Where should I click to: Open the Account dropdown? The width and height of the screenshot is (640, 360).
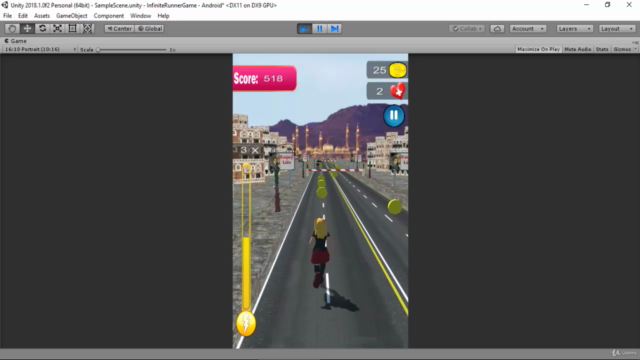click(x=528, y=29)
